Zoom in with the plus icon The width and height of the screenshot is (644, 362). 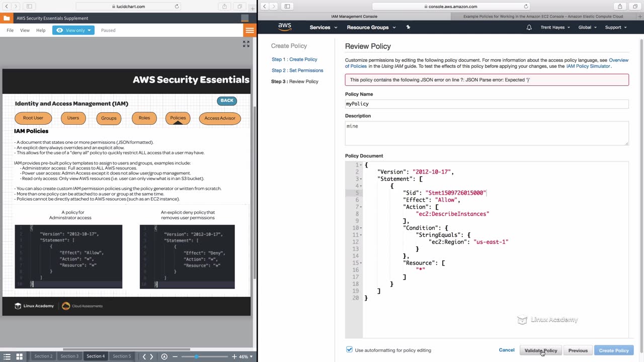pyautogui.click(x=234, y=356)
